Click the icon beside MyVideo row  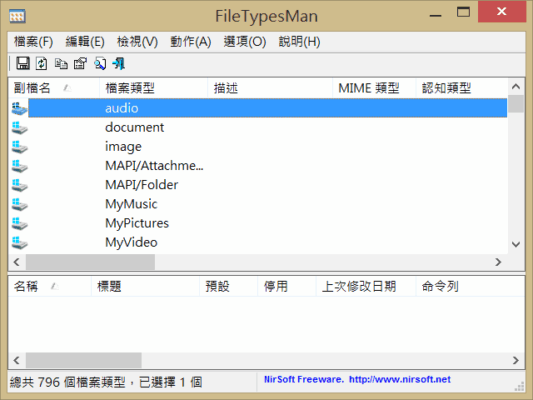(19, 243)
